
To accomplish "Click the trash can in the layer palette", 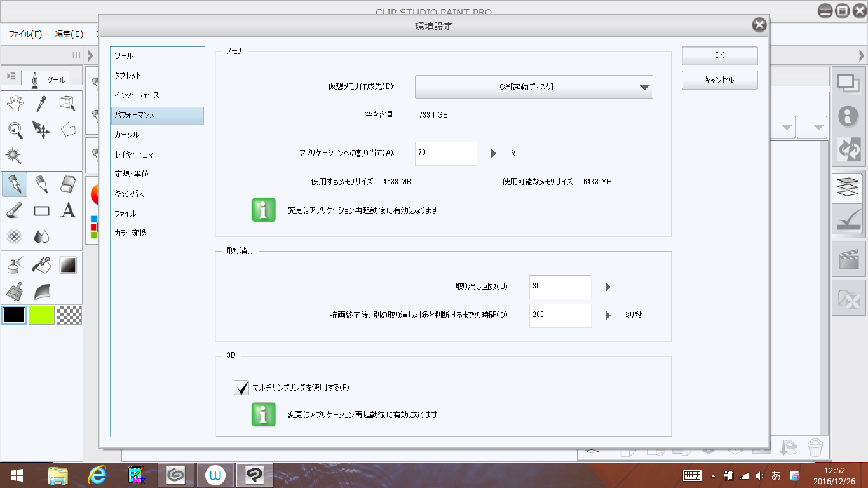I will point(815,447).
